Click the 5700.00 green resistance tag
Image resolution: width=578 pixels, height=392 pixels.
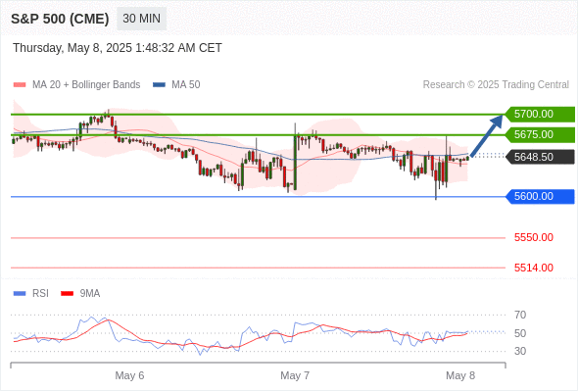pos(539,114)
